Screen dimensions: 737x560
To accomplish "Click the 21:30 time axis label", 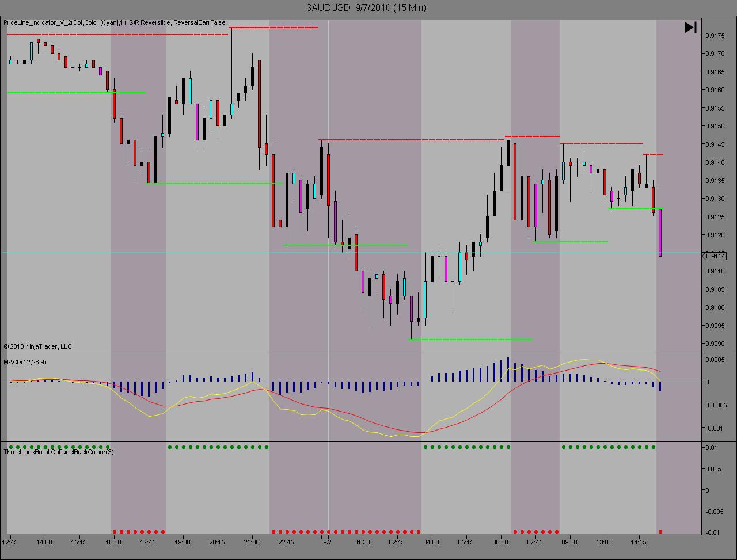I will coord(252,542).
